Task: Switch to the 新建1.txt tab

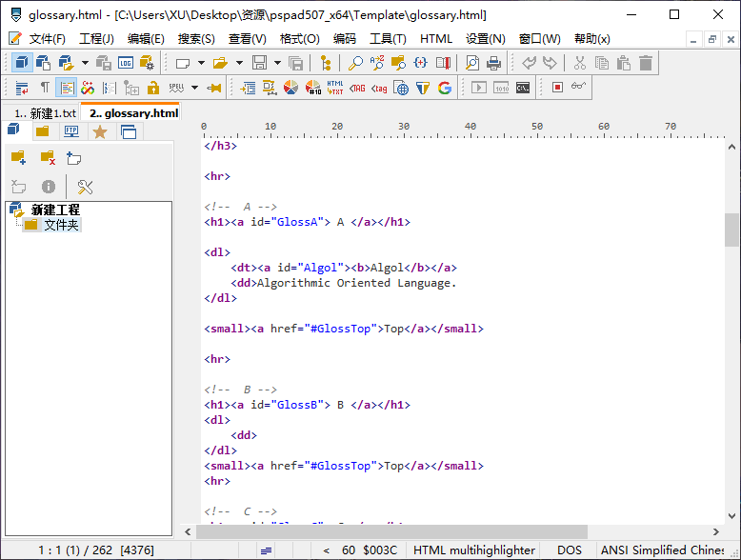Action: (x=45, y=113)
